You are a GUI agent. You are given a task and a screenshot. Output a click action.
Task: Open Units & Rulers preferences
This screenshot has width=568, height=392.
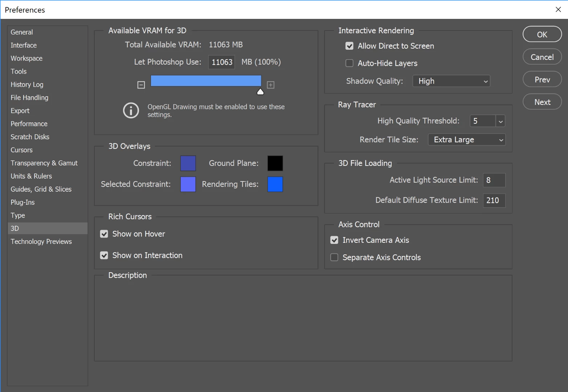(48, 176)
